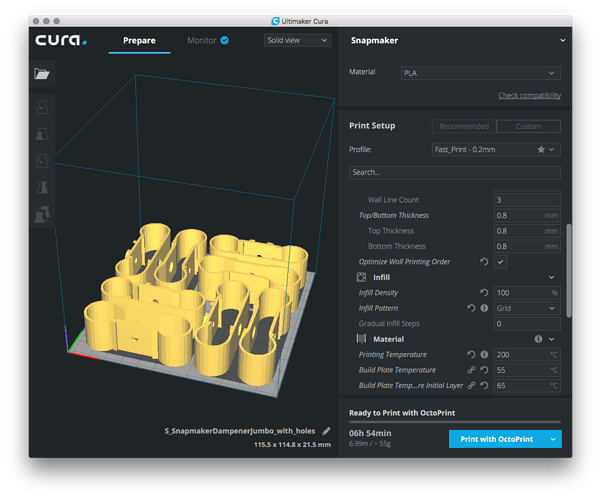Screen dimensions: 601x499
Task: Expand the Snapmaker printer selector
Action: click(x=562, y=40)
